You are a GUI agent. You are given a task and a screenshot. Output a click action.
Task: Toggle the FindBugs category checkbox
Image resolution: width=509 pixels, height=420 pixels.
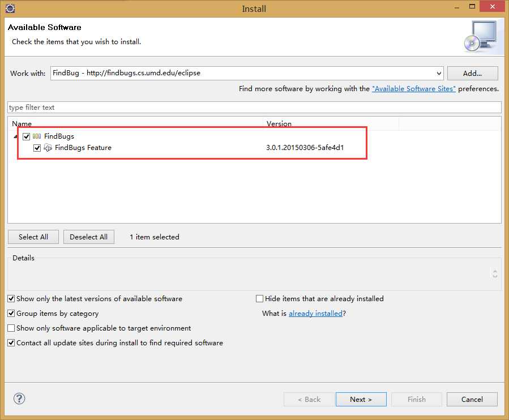26,136
